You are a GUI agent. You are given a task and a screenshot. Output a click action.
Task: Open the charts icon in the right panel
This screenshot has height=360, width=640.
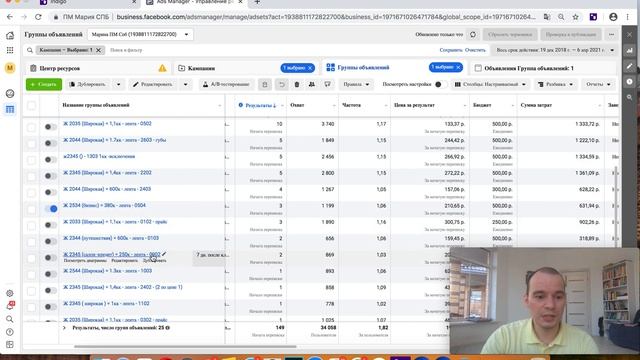629,51
